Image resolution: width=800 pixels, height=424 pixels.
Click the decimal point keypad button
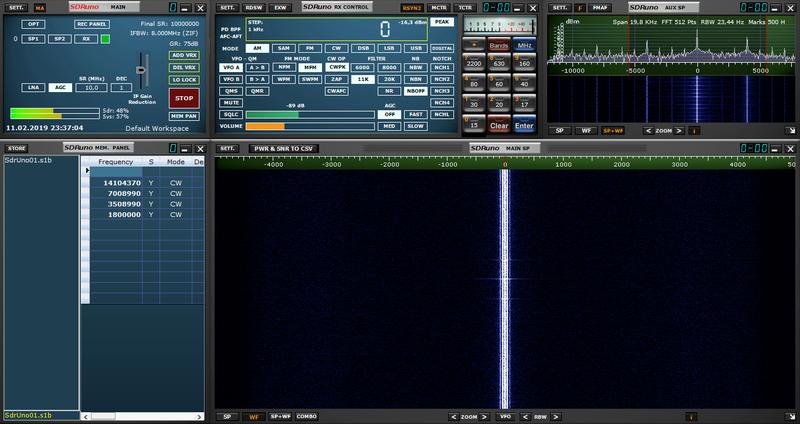pyautogui.click(x=474, y=45)
